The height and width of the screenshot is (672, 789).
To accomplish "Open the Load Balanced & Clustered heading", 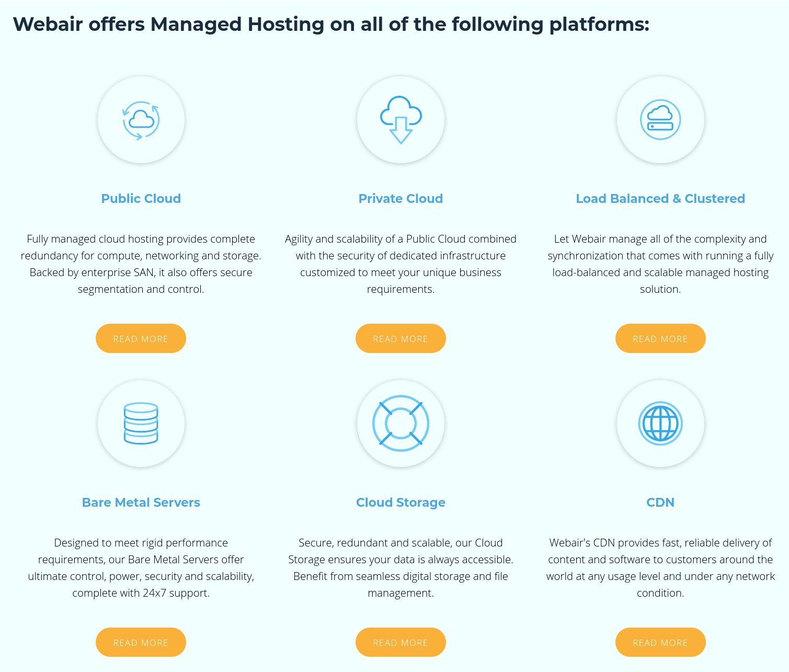I will 660,199.
